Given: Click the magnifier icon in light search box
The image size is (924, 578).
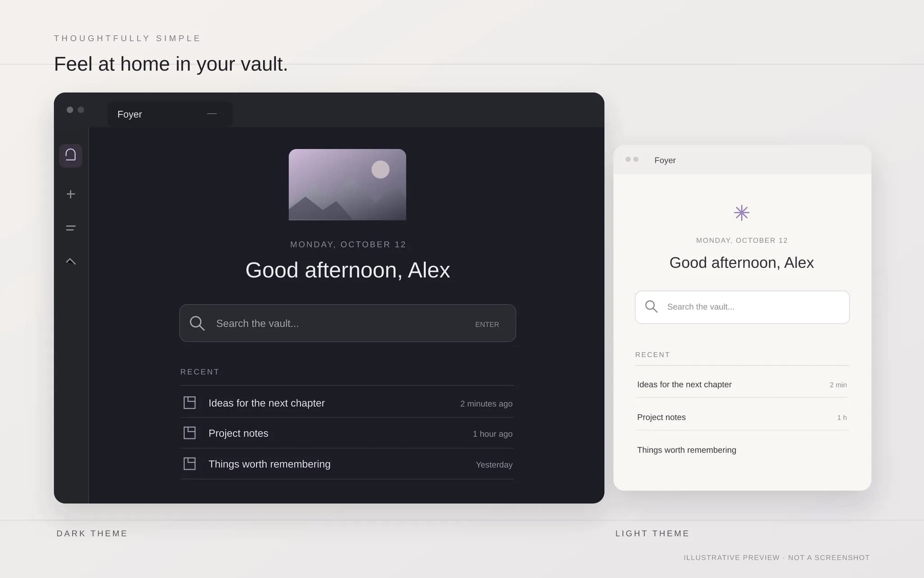Looking at the screenshot, I should 651,307.
